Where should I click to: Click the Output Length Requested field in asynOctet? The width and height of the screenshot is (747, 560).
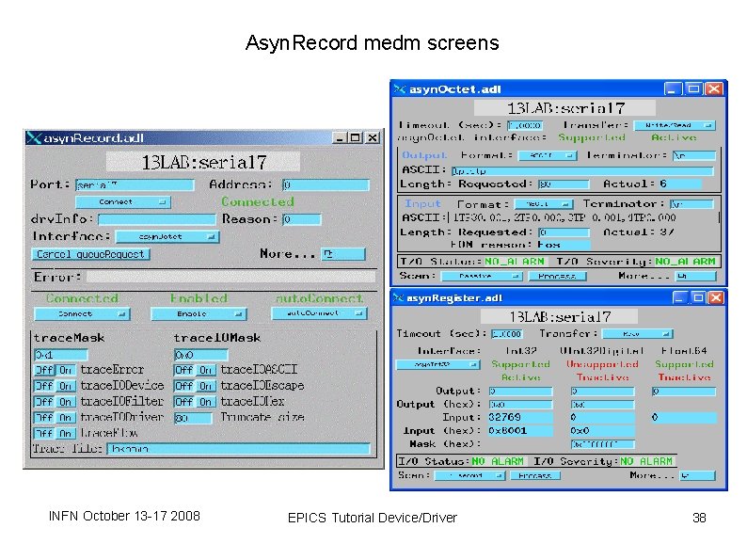pos(564,184)
